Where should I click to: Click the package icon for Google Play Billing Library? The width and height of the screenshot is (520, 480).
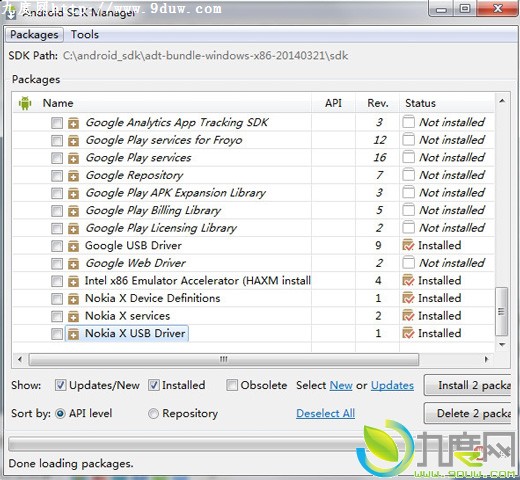tap(73, 211)
